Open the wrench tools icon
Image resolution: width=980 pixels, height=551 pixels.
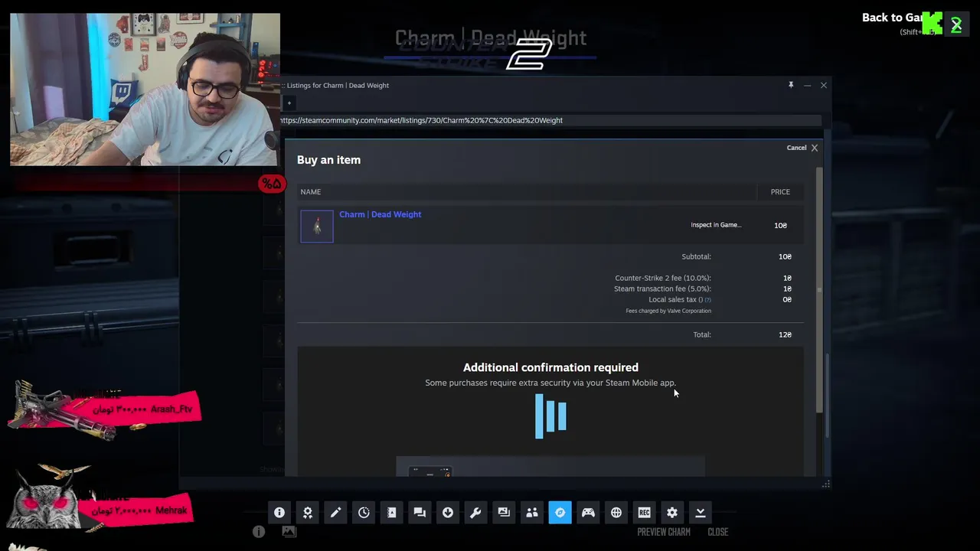(x=475, y=513)
